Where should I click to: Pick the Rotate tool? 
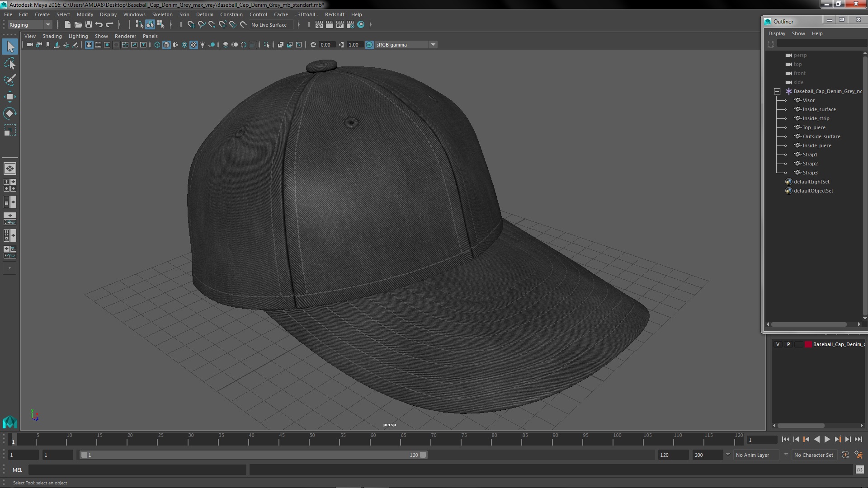(x=9, y=113)
